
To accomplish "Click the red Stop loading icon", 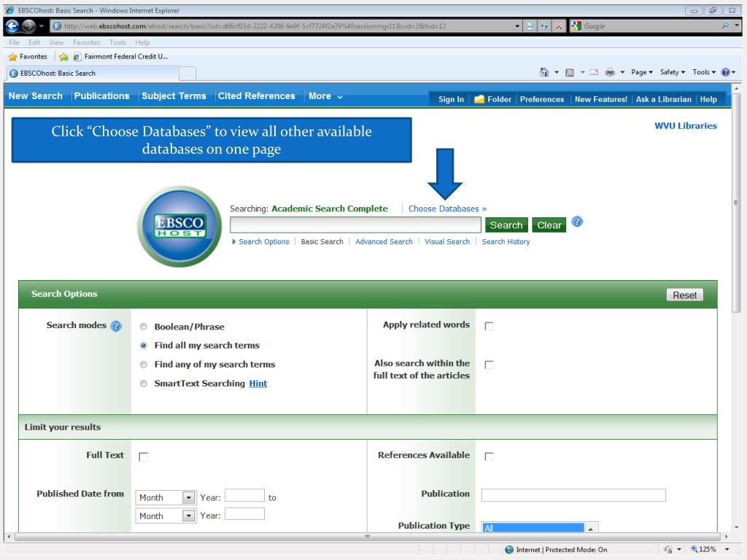I will [x=558, y=26].
